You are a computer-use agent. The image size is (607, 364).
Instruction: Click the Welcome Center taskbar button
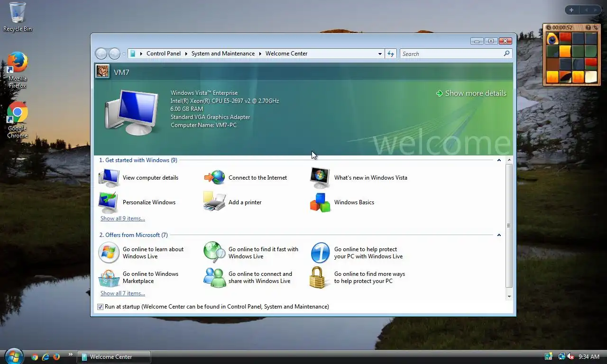(114, 357)
